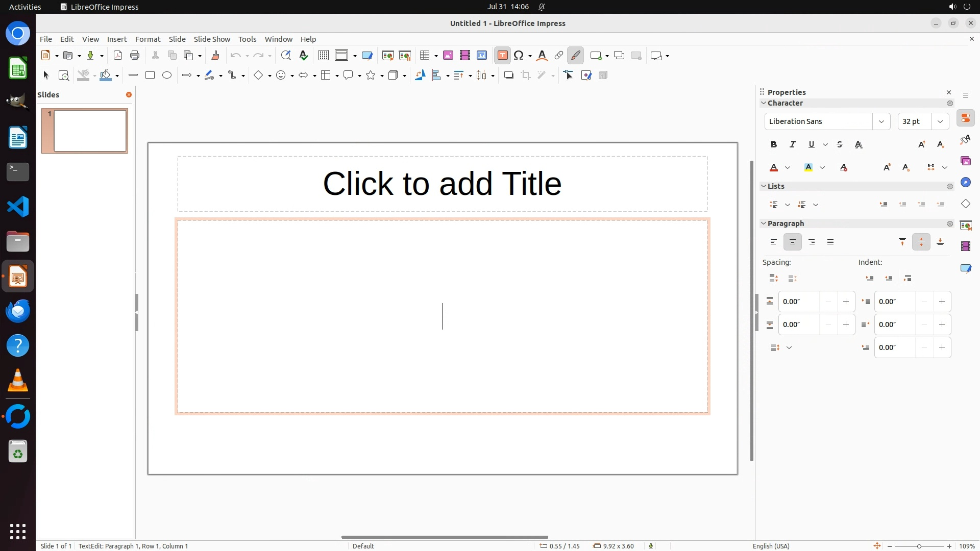Screen dimensions: 980x551
Task: Select the Ellipse shape tool
Action: tap(167, 76)
